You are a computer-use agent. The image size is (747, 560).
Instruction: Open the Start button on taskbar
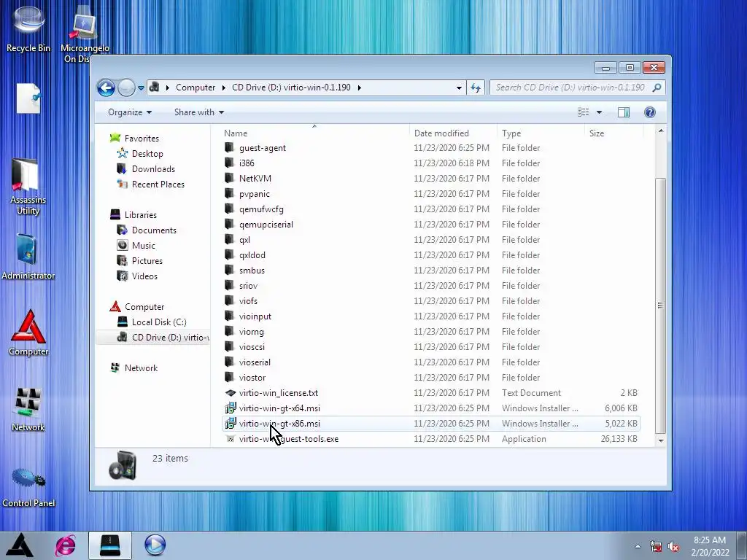19,545
